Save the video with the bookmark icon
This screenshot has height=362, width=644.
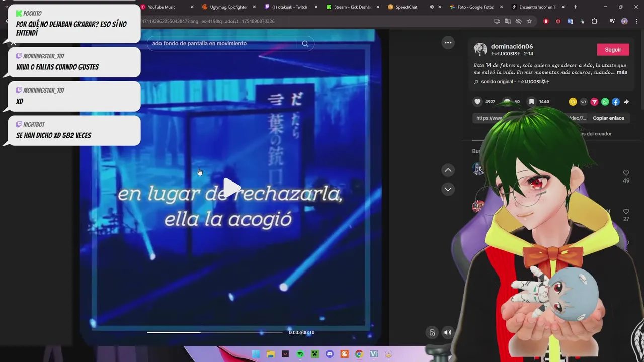click(x=531, y=102)
